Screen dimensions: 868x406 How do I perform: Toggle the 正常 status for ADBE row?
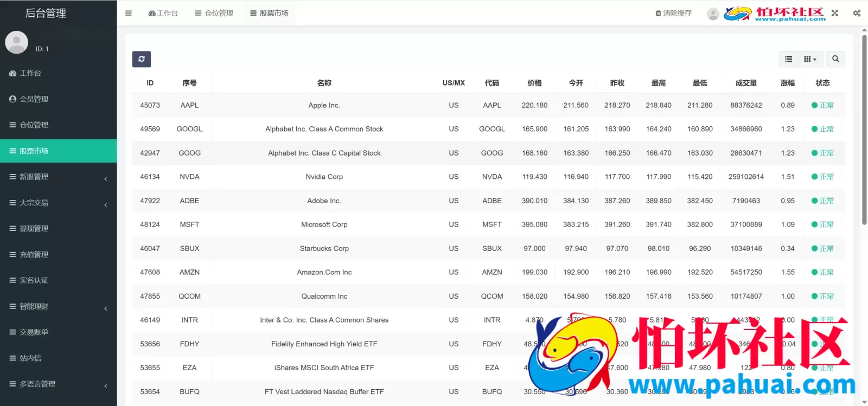(x=822, y=201)
